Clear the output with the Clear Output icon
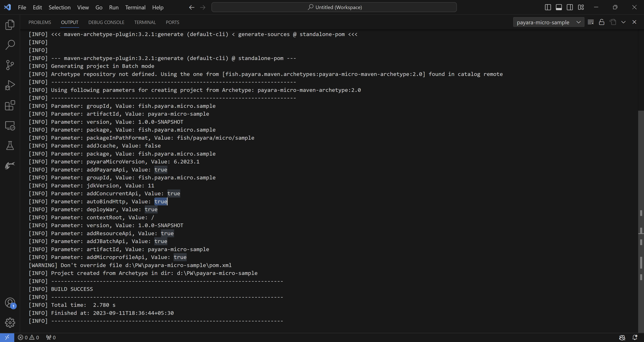 pos(591,22)
